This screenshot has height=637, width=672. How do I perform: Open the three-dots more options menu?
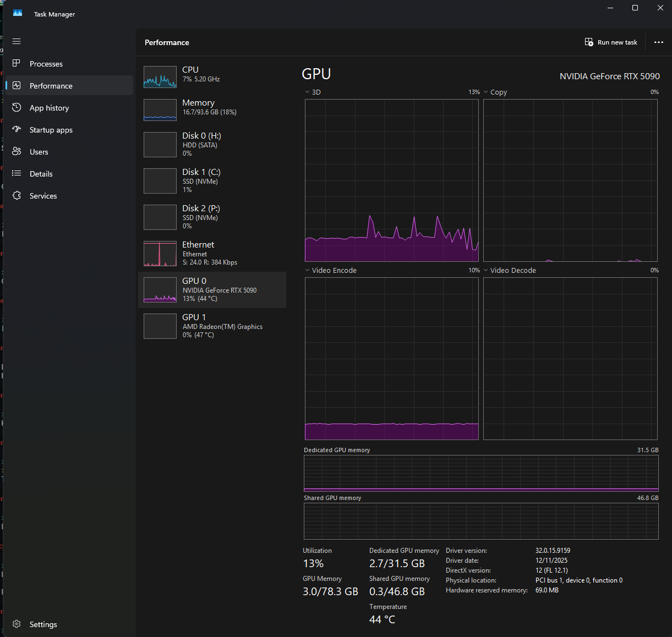[659, 42]
